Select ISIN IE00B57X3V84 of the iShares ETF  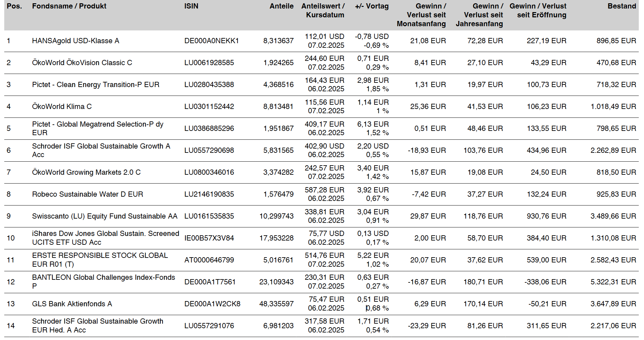coord(209,238)
